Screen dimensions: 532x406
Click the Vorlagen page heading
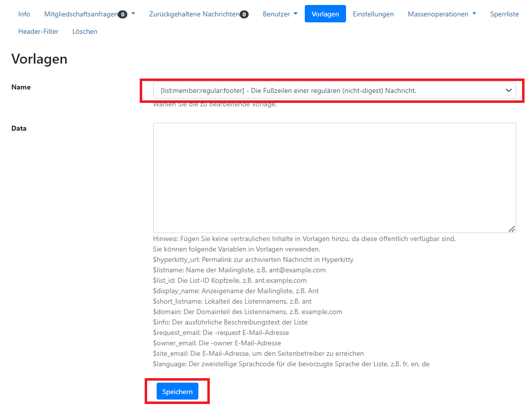click(39, 59)
